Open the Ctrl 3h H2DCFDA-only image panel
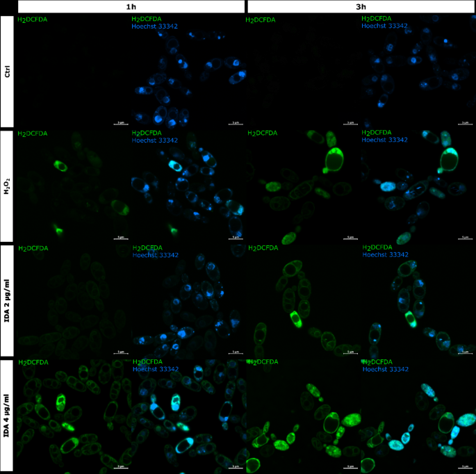Screen dimensions: 476x474 [x=303, y=72]
